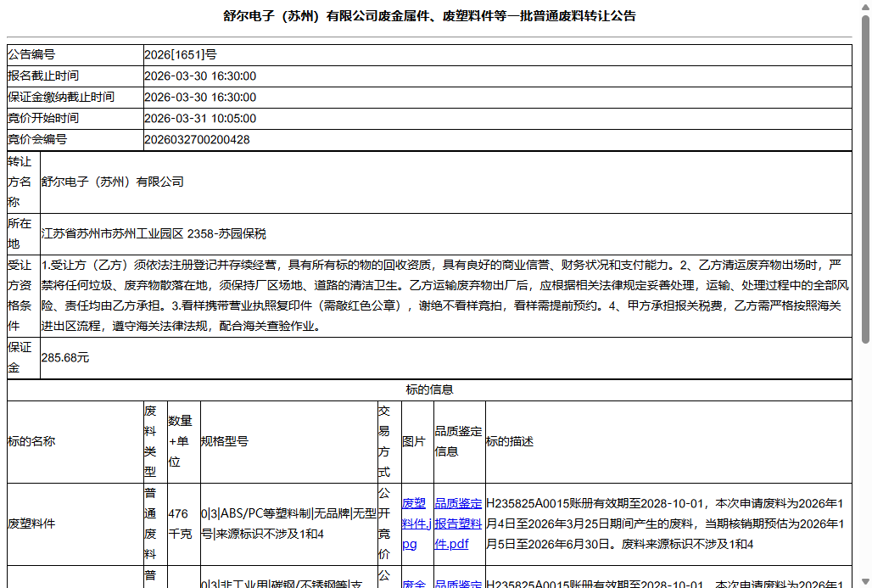Open 品质鉴定报告塑料件.pdf document link
Screen dimensions: 872x588
(458, 524)
